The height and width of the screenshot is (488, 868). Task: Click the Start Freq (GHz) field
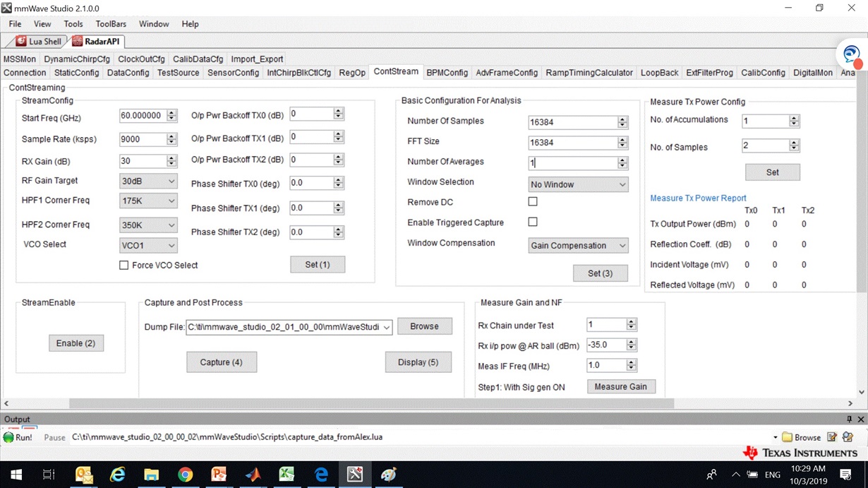[143, 115]
